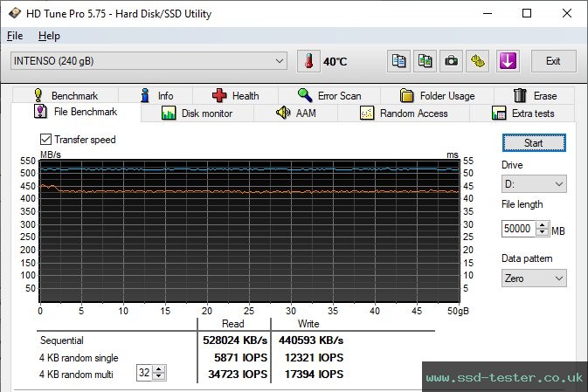This screenshot has height=392, width=588.
Task: Click the thermometer temperature icon
Action: pos(308,61)
